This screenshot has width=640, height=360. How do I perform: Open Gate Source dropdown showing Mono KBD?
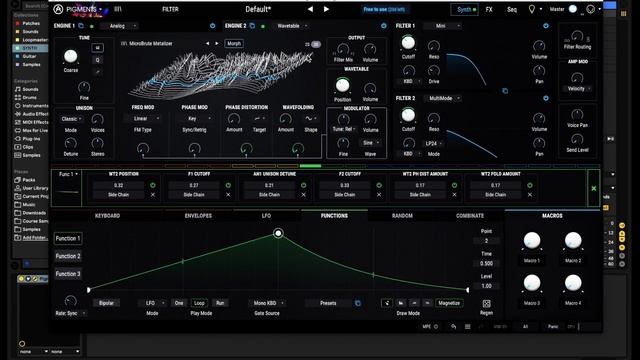[267, 303]
